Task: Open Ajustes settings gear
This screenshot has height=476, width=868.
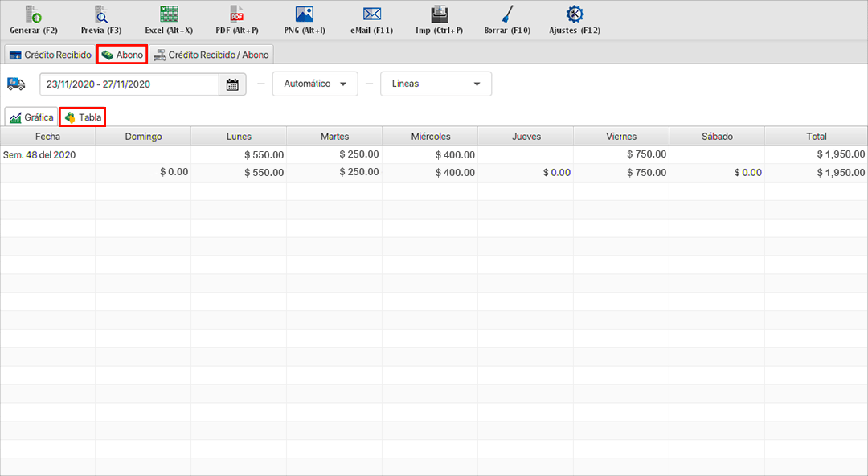Action: [575, 14]
